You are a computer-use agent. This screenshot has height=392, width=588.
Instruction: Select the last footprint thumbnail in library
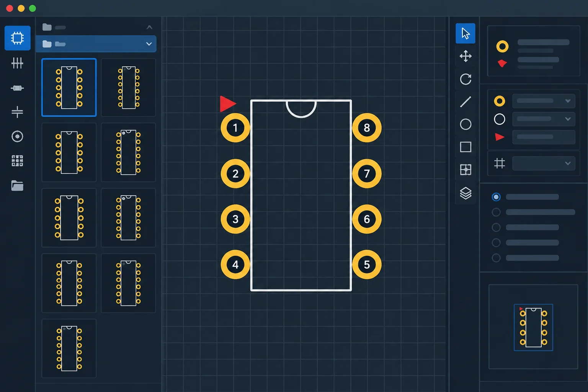69,348
